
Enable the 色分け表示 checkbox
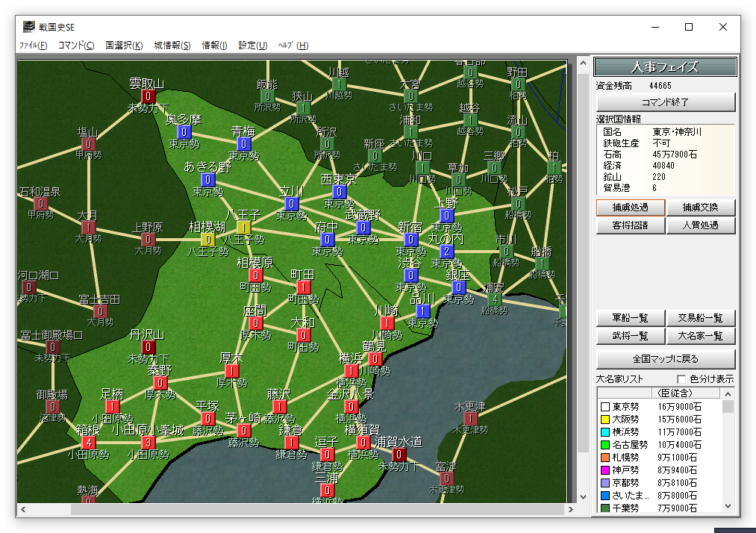pyautogui.click(x=681, y=379)
